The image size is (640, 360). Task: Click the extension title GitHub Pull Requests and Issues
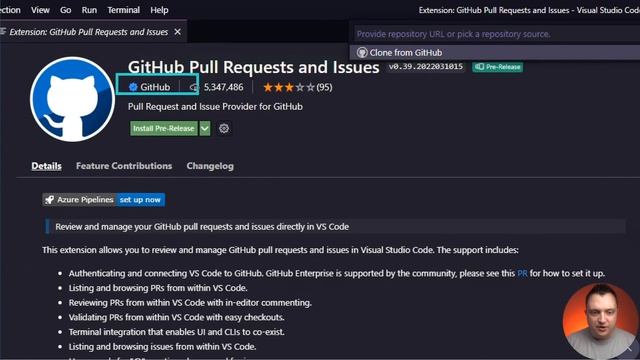click(253, 67)
